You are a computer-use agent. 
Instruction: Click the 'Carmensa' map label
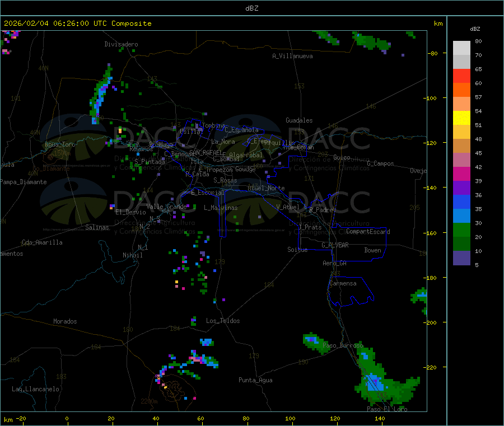[343, 283]
